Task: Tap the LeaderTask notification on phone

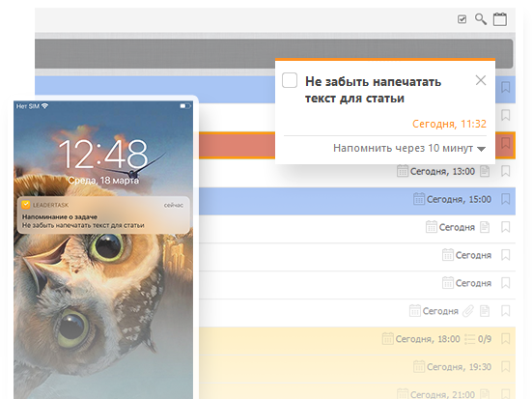Action: [x=103, y=214]
